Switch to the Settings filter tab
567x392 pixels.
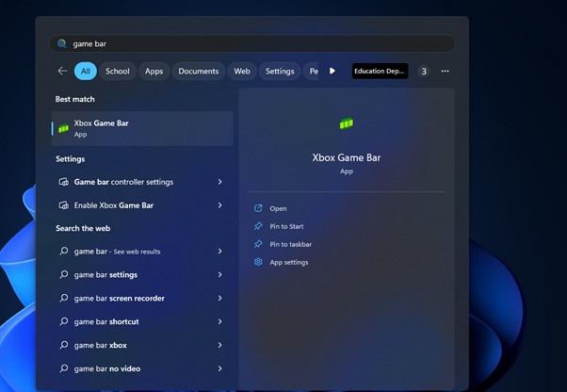click(x=280, y=72)
